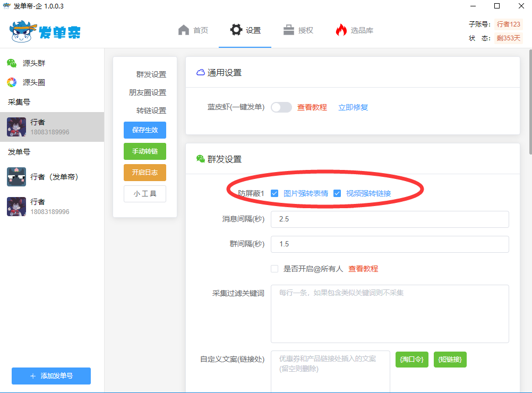The image size is (532, 393).
Task: Click the 保存生效 button
Action: (145, 130)
